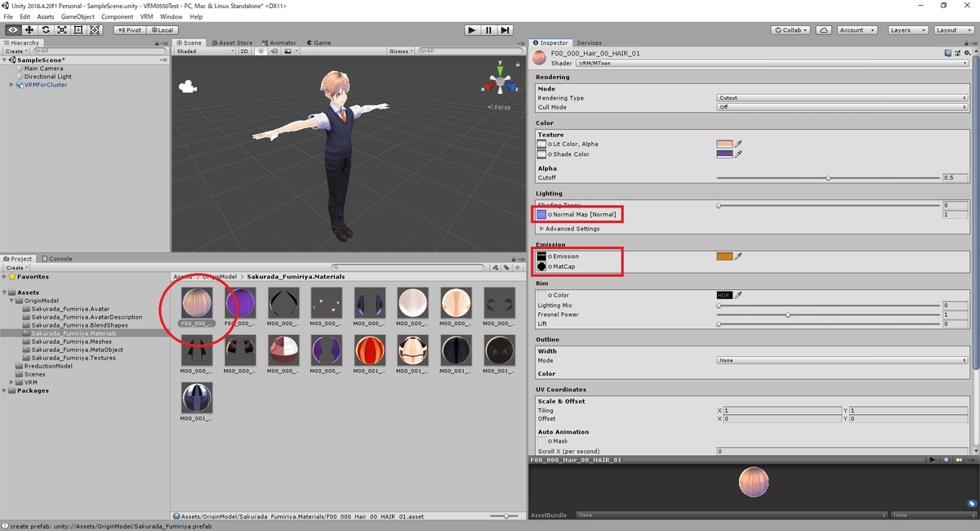Switch to the Asset Store tab
This screenshot has height=531, width=980.
coord(232,42)
